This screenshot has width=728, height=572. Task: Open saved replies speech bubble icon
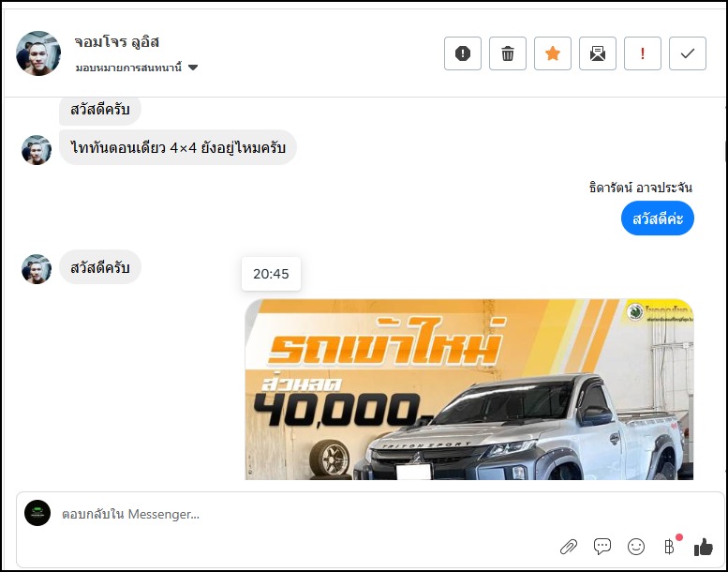point(602,547)
